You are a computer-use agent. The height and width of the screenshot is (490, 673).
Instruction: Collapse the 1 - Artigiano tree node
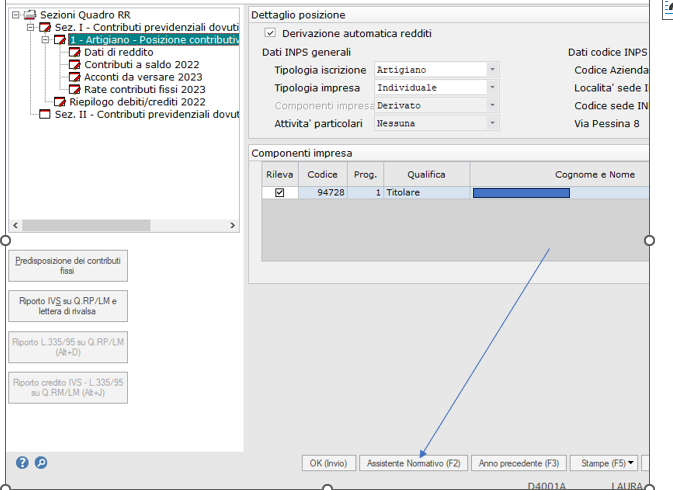(x=46, y=40)
